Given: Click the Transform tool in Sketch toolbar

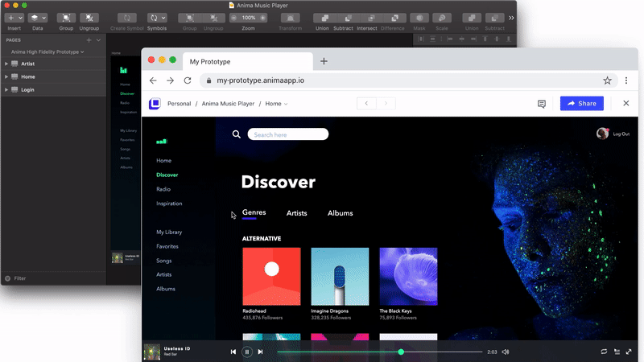Looking at the screenshot, I should point(290,18).
